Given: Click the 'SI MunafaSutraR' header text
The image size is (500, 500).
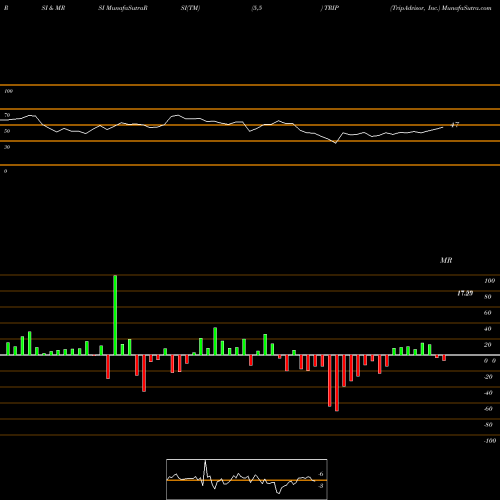Looking at the screenshot, I should pyautogui.click(x=123, y=8).
